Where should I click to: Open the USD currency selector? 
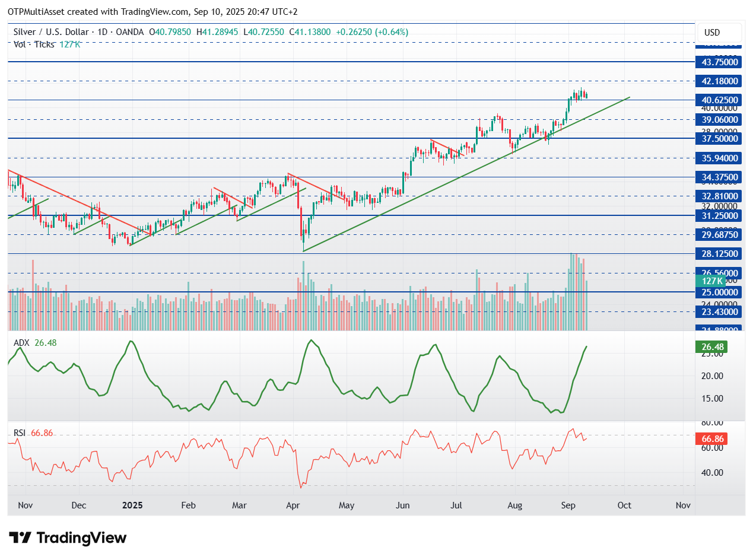pyautogui.click(x=720, y=32)
